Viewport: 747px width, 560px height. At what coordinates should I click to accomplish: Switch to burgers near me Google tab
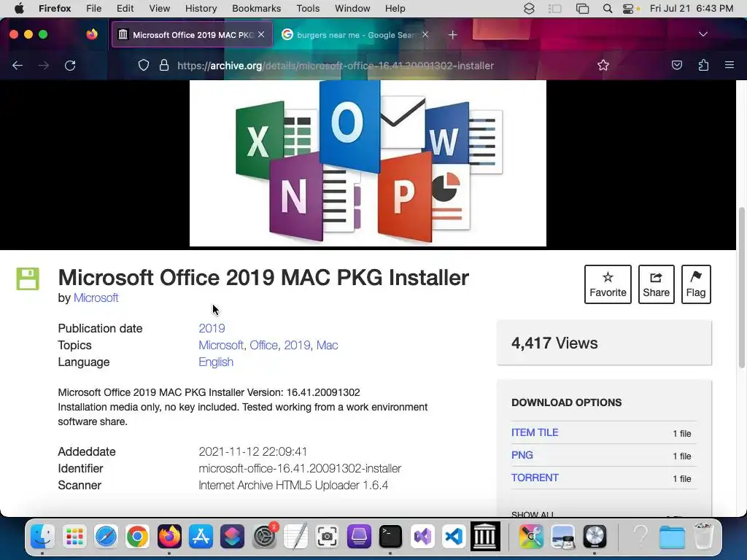355,35
